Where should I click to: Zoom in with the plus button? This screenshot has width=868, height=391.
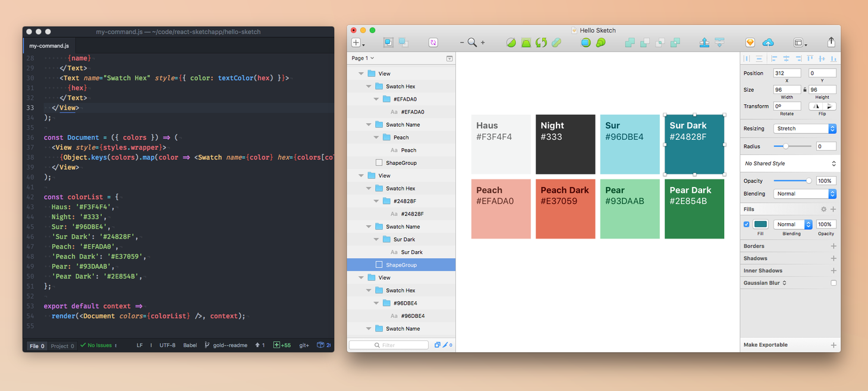point(483,43)
